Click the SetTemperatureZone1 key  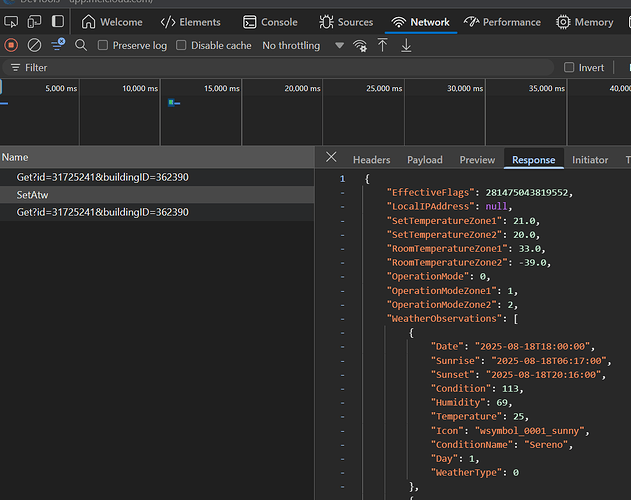coord(444,221)
